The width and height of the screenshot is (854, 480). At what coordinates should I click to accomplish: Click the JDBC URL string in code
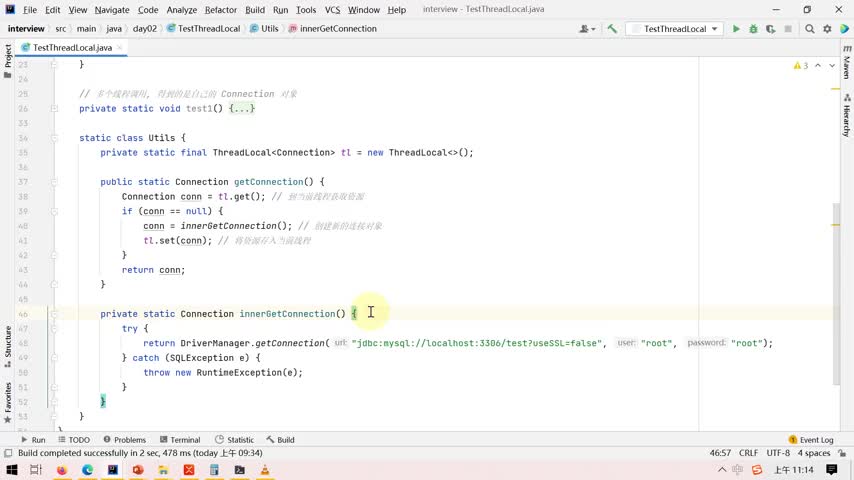(x=477, y=343)
